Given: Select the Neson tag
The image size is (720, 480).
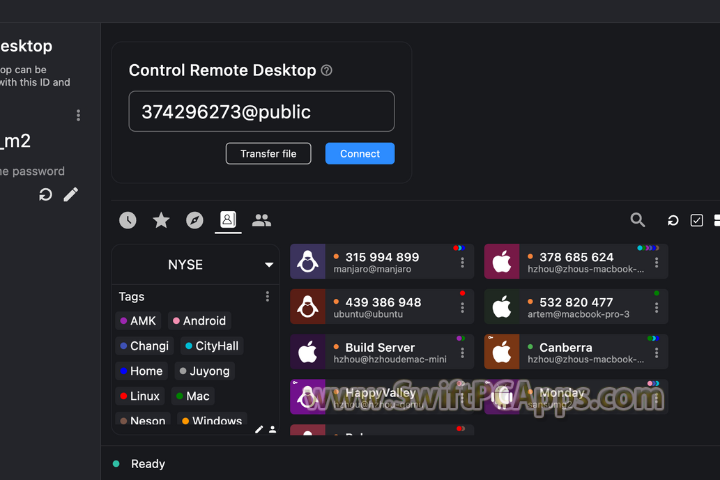Looking at the screenshot, I should tap(143, 420).
